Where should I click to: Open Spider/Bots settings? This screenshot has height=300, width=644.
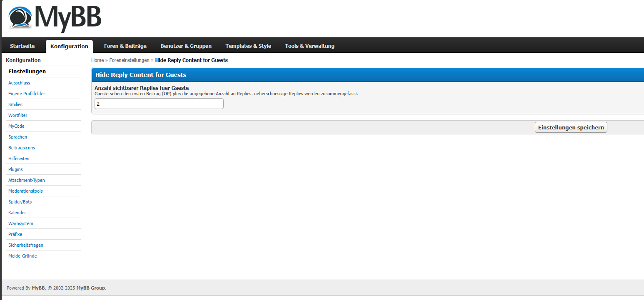coord(20,202)
